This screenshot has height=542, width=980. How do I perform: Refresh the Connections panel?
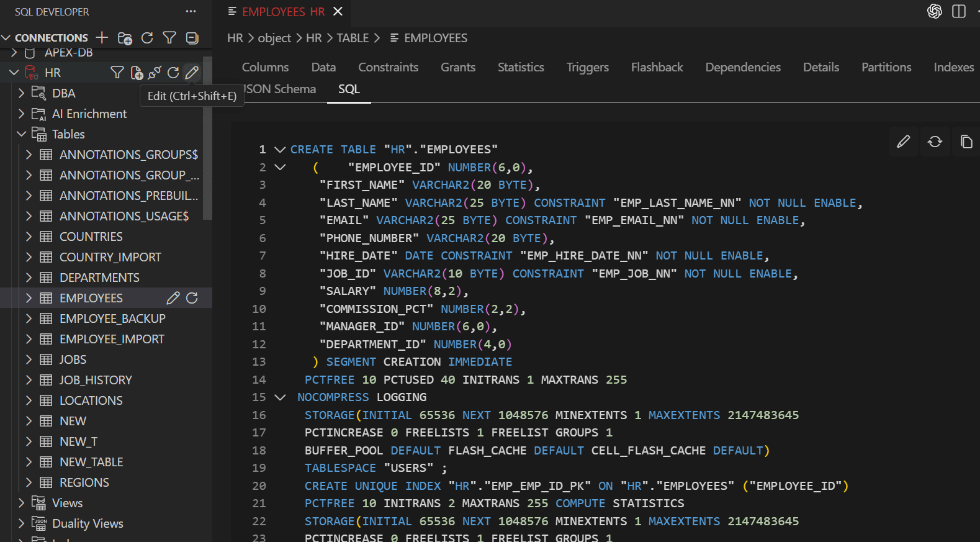[147, 38]
